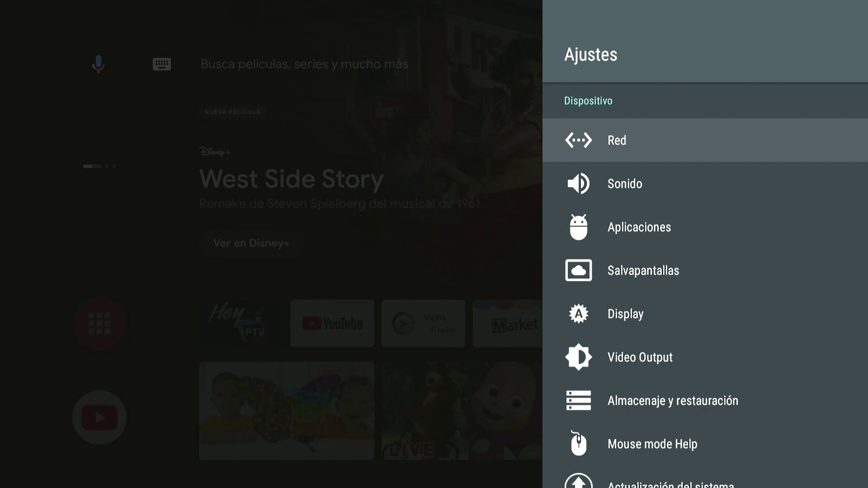Open the Sonido settings entry
This screenshot has height=488, width=868.
pos(624,183)
